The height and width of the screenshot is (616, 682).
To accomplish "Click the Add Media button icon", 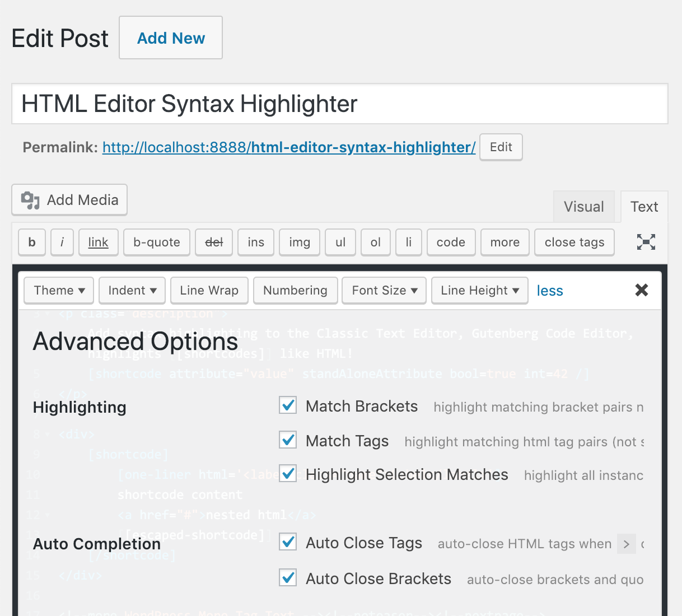I will point(30,200).
